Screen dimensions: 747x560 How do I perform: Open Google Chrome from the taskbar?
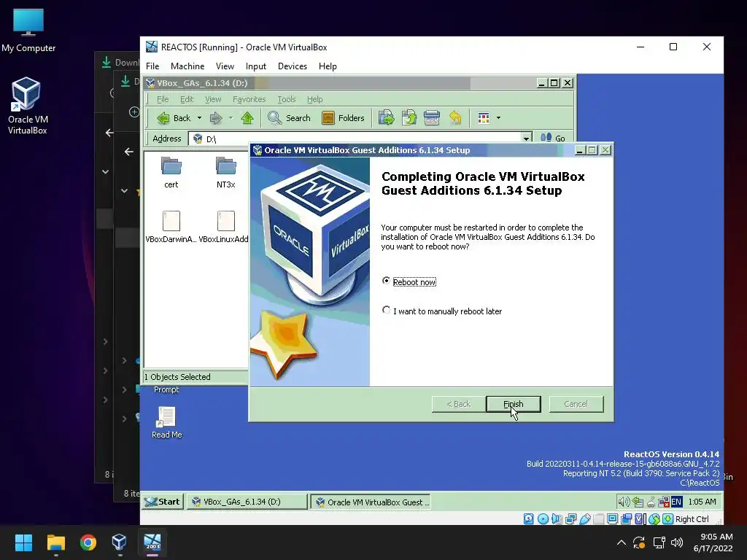(88, 542)
